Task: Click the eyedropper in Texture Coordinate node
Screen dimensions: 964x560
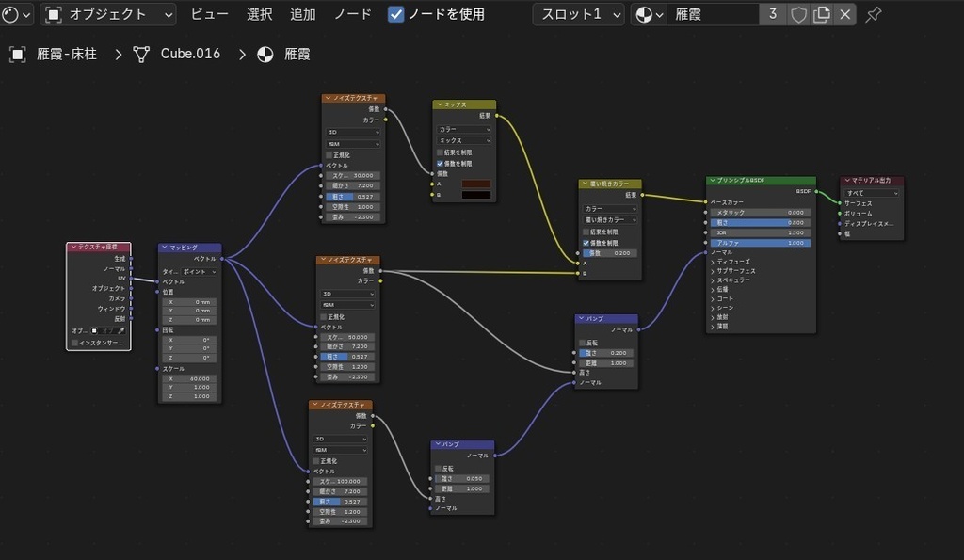Action: point(121,330)
